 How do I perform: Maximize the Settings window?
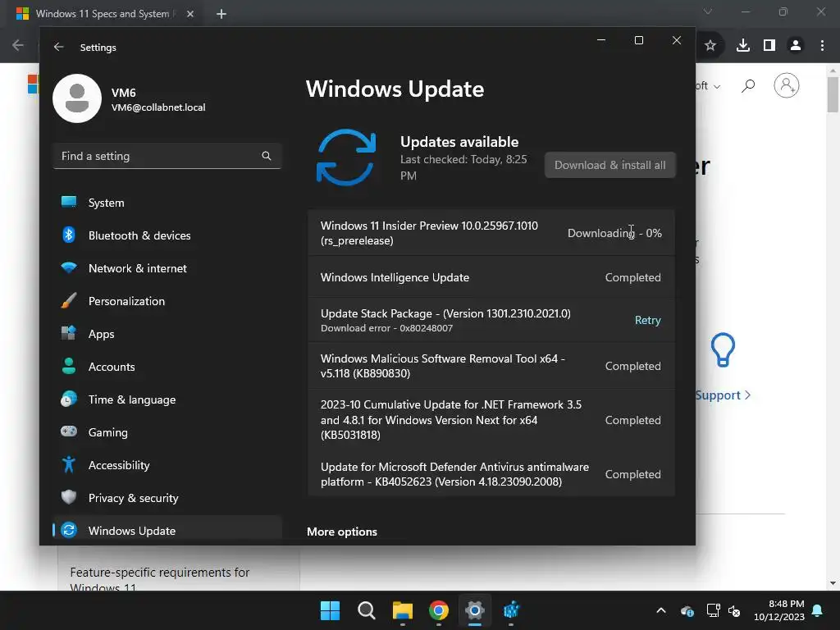pos(638,40)
